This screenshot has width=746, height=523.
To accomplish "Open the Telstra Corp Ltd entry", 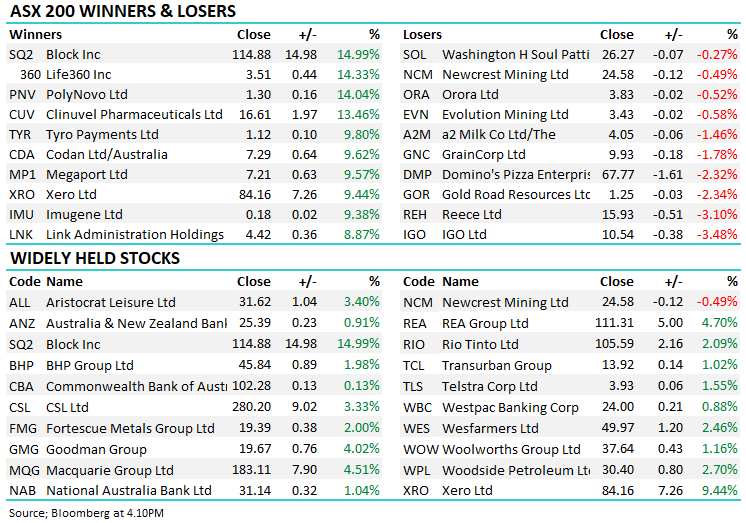I will click(x=490, y=386).
